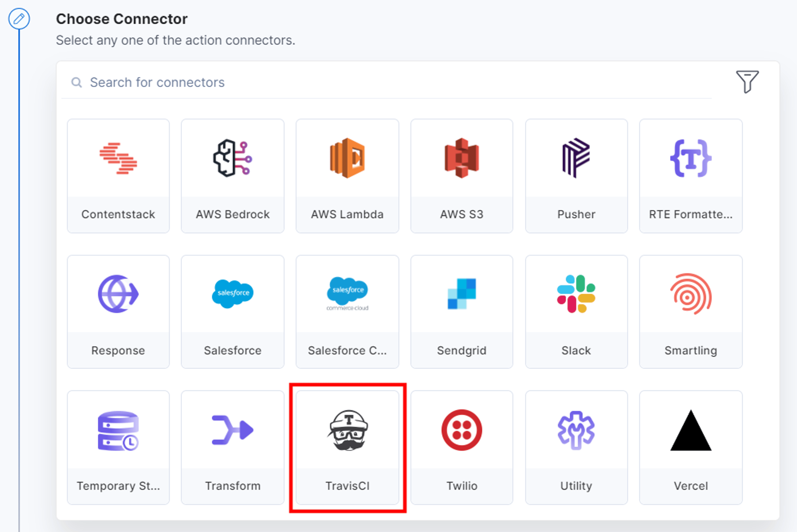Select the Sendgrid connector
The image size is (797, 532).
[x=462, y=312]
